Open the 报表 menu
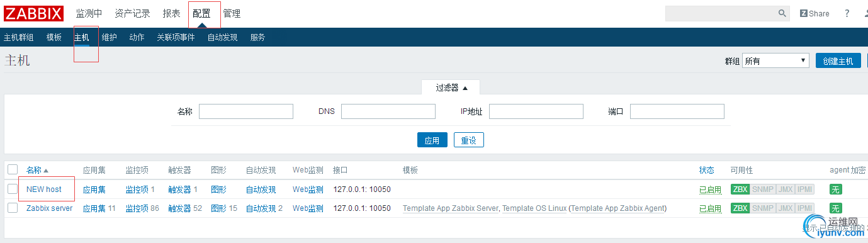 tap(171, 13)
